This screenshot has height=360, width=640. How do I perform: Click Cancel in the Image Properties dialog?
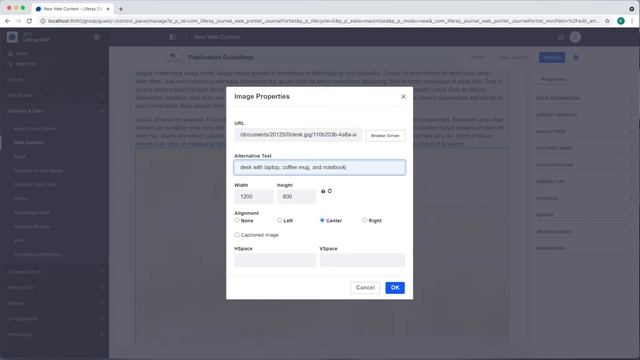click(x=365, y=288)
